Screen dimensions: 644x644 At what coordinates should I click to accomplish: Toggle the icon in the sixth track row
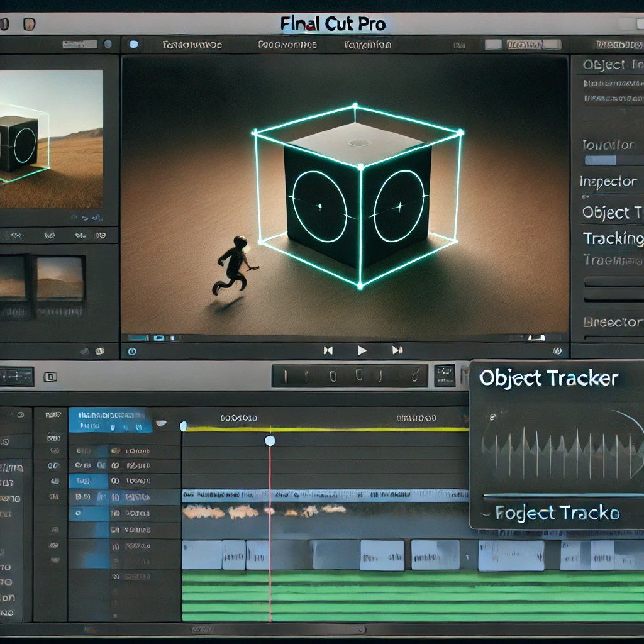115,530
